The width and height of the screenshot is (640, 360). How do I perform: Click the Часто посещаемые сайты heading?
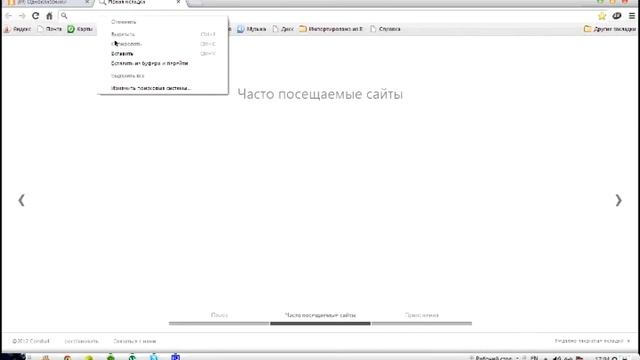[x=320, y=94]
